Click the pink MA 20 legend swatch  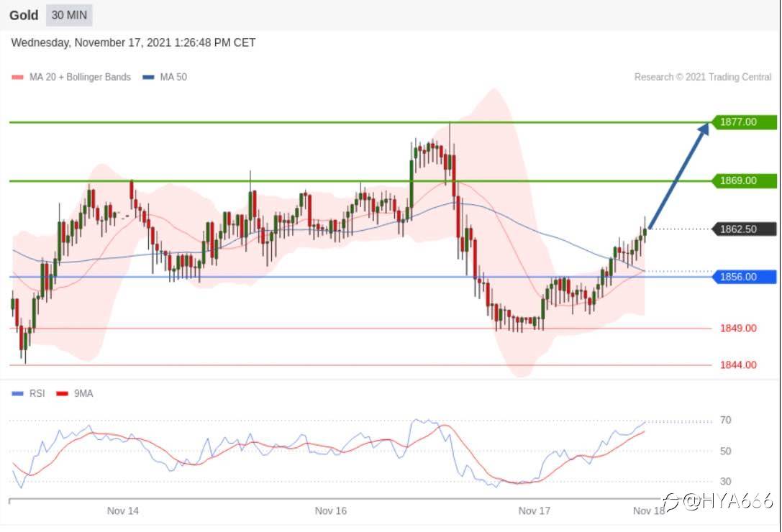tap(17, 77)
